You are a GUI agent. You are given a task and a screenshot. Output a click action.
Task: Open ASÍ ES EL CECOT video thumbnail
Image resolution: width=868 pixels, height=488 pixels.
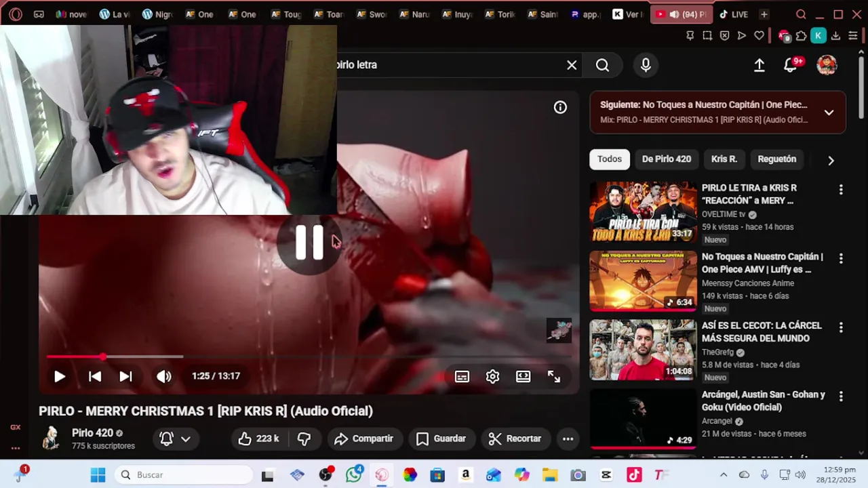(x=643, y=350)
